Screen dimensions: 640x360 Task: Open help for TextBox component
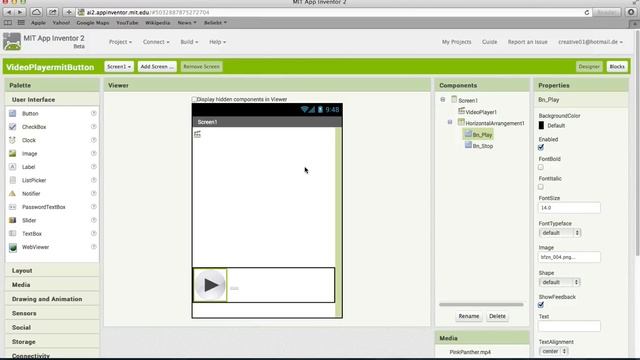93,233
